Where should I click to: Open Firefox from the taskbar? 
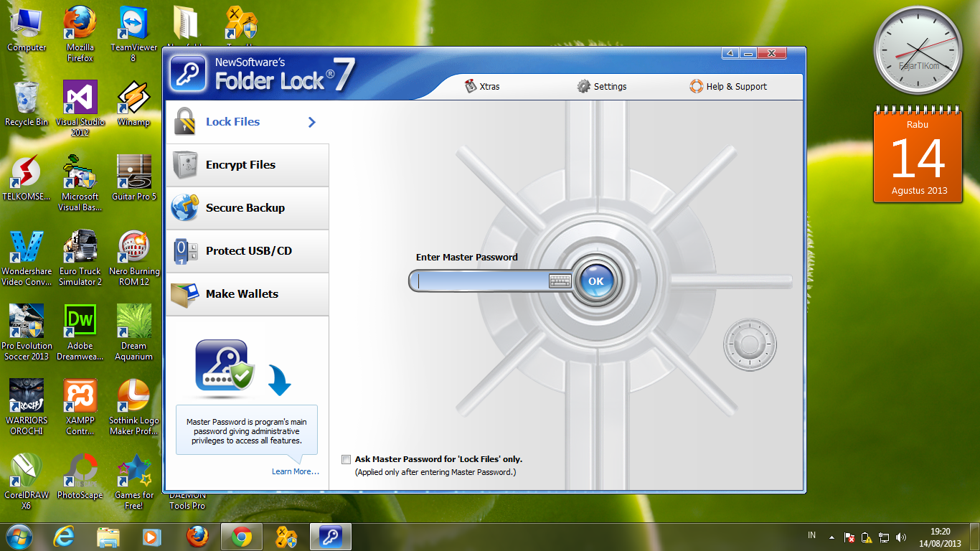197,537
